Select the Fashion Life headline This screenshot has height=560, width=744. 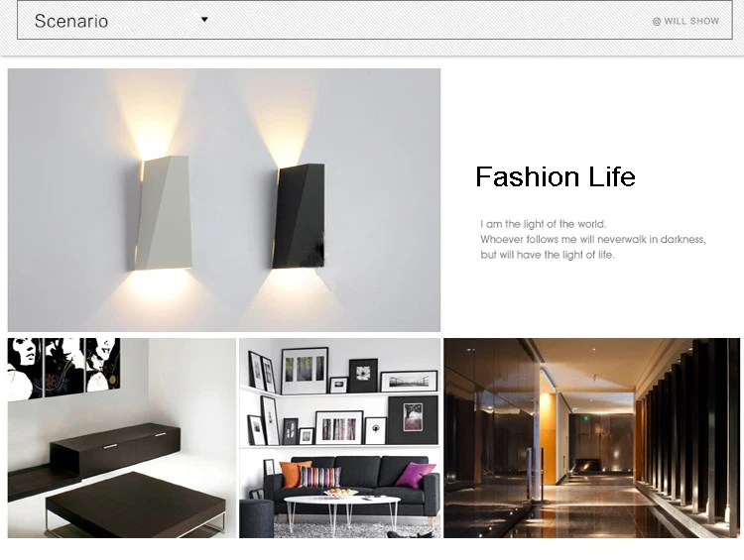click(x=556, y=176)
